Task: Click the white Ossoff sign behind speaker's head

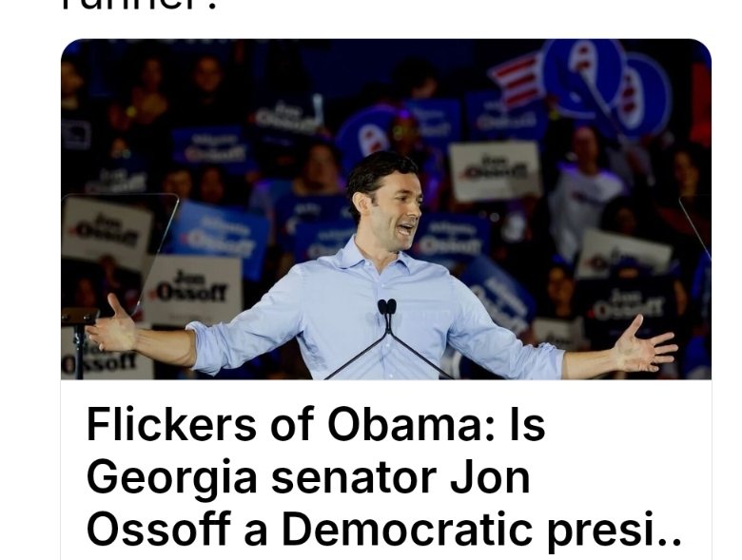Action: pyautogui.click(x=495, y=170)
